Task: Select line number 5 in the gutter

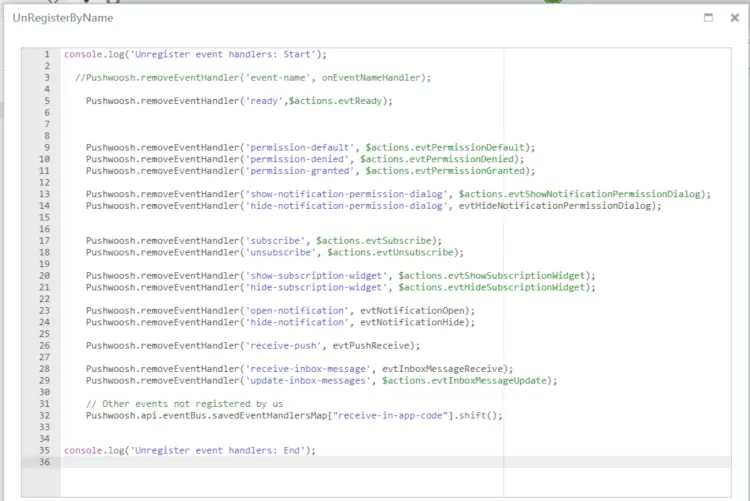Action: [x=47, y=101]
